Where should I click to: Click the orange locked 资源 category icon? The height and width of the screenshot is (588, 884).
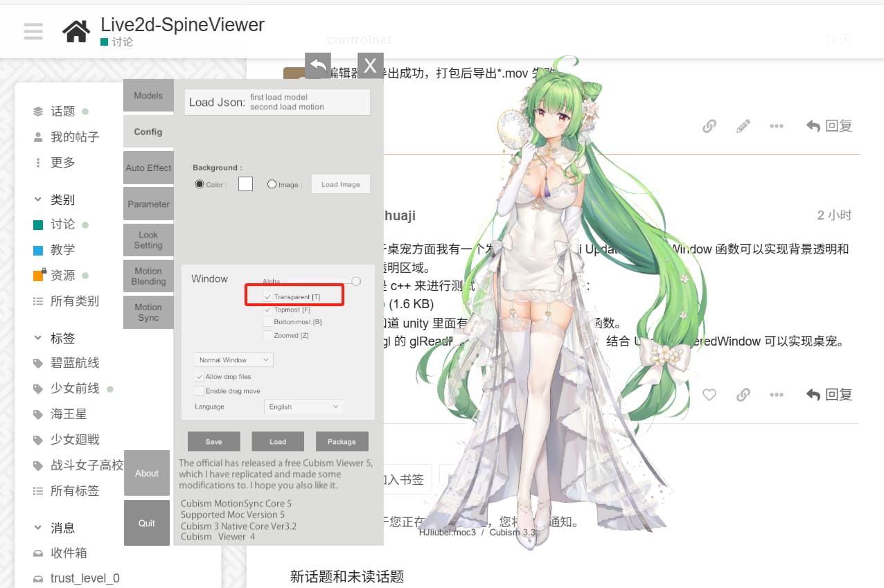pyautogui.click(x=39, y=275)
